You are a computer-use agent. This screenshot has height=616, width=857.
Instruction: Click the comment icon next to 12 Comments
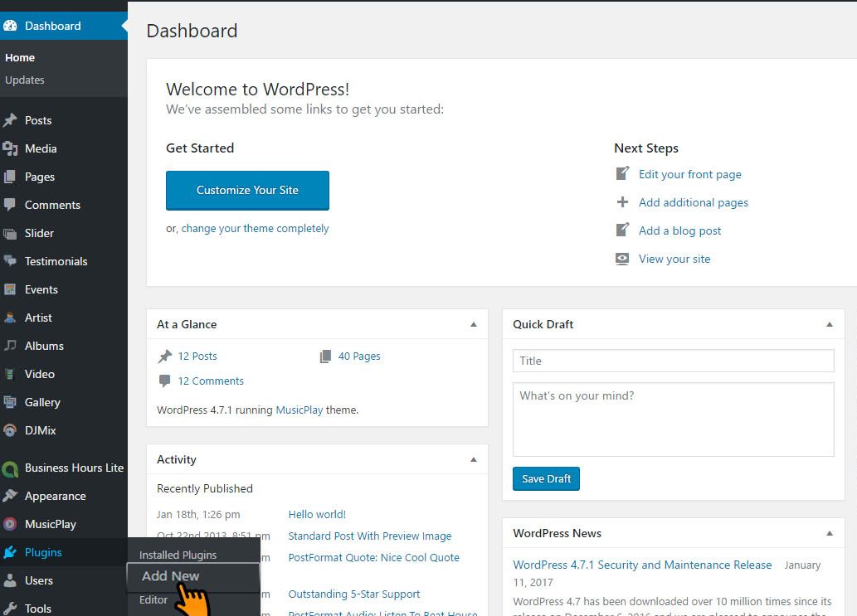164,381
